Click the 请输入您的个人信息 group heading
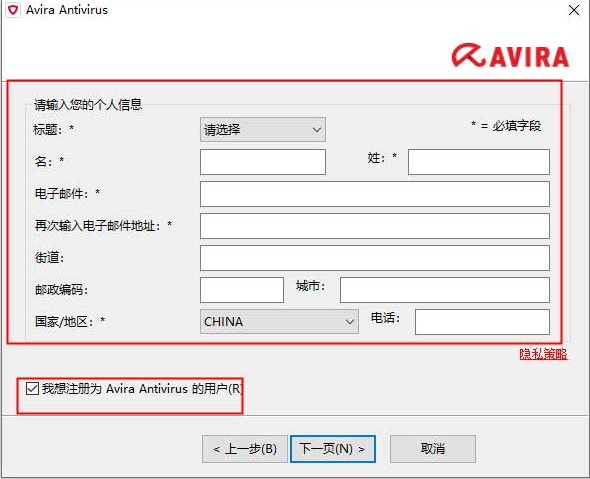Screen dimensions: 590x479 pos(88,105)
